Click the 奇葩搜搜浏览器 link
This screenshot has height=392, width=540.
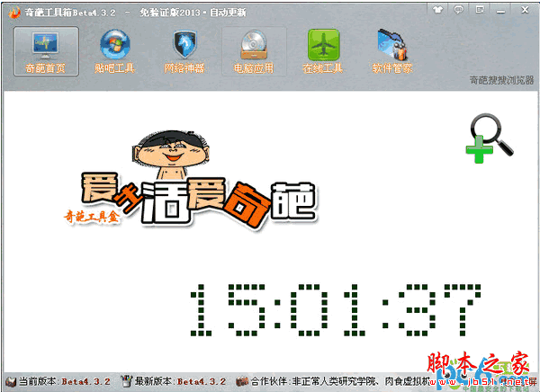pyautogui.click(x=501, y=80)
